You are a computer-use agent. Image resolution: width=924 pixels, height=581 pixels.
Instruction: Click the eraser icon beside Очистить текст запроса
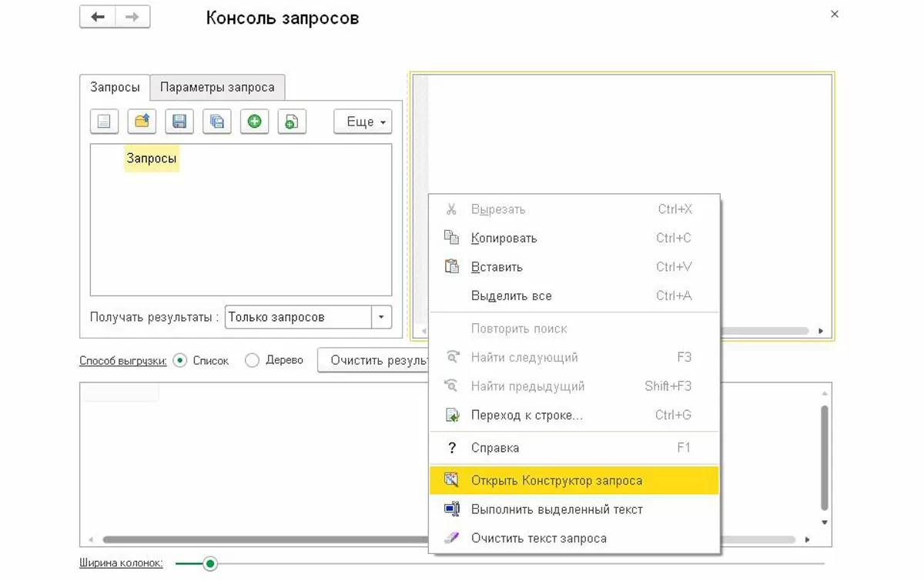[452, 538]
